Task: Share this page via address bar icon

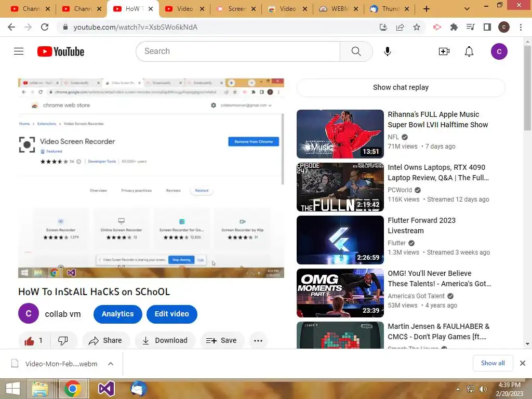Action: coord(400,27)
